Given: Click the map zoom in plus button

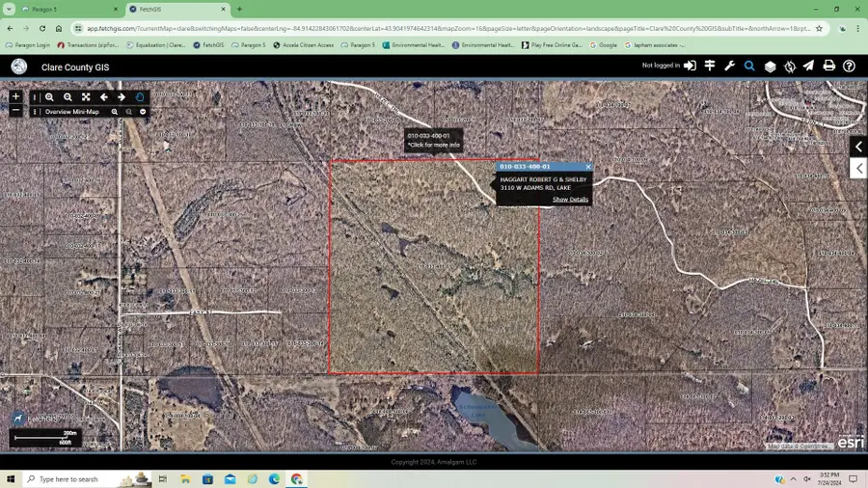Looking at the screenshot, I should pos(15,96).
